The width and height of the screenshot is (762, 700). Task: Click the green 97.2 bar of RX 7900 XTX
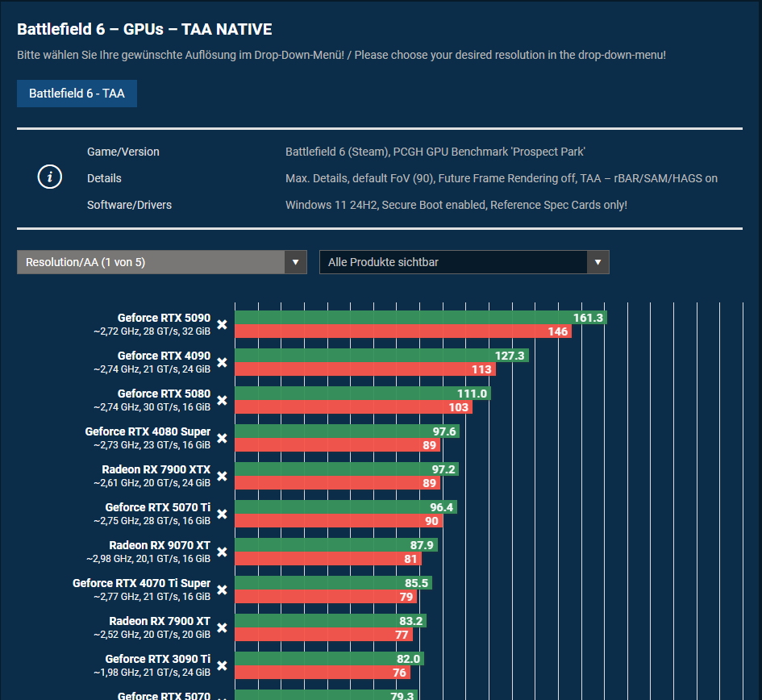pos(347,469)
